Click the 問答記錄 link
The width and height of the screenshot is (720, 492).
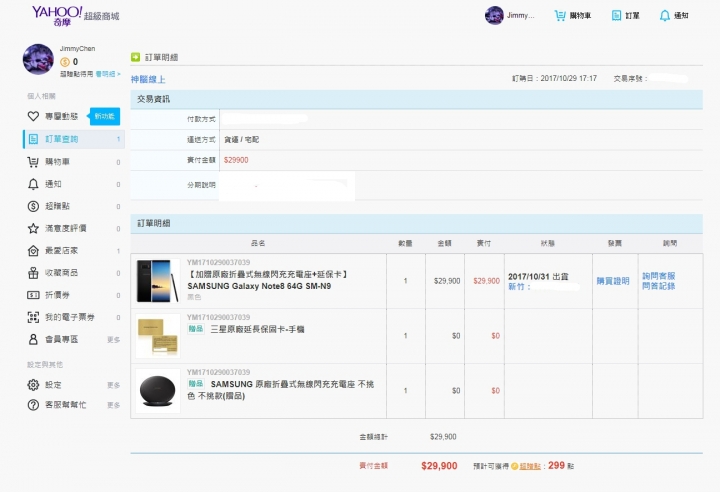tap(658, 286)
